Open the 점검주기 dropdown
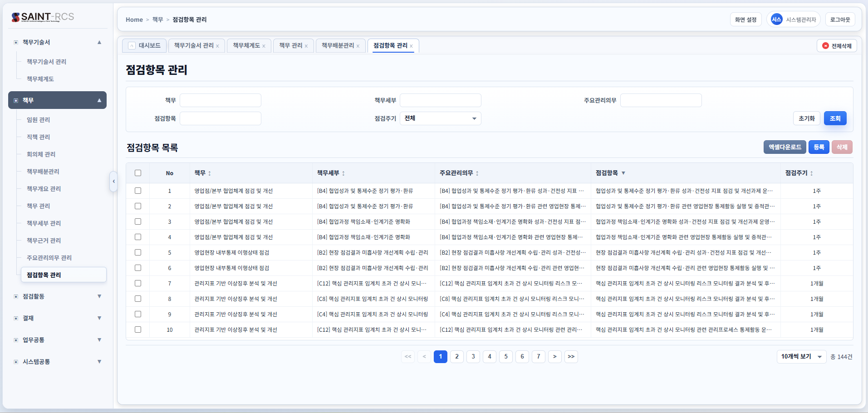Screen dimensions: 868x413 point(440,118)
